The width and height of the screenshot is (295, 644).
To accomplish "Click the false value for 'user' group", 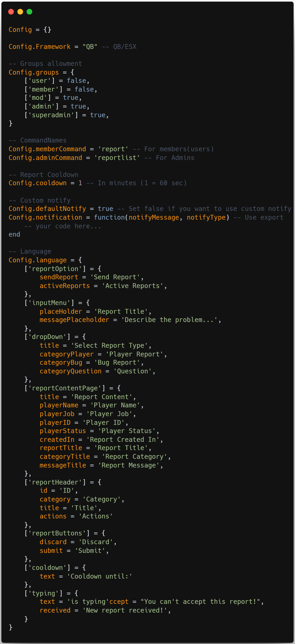I will (76, 81).
